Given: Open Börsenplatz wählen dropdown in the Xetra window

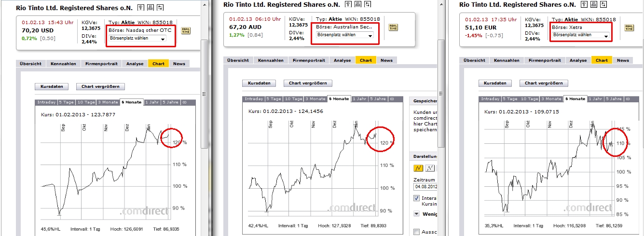Looking at the screenshot, I should 580,35.
